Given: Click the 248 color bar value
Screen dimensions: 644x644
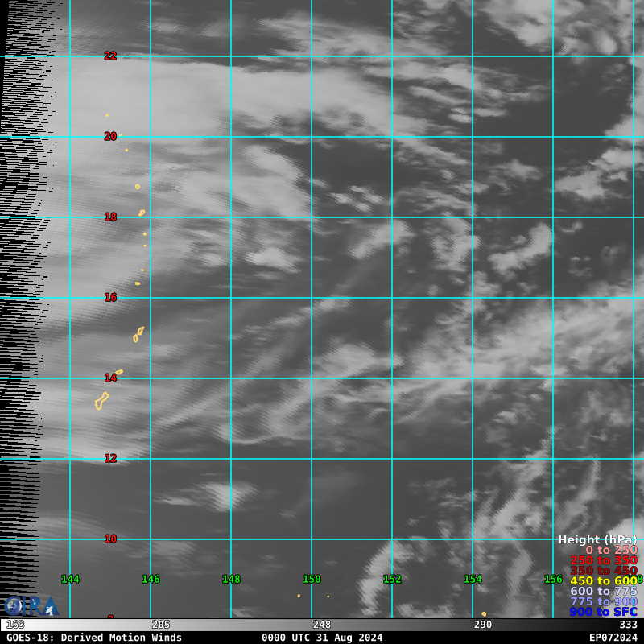Looking at the screenshot, I should click(321, 625).
